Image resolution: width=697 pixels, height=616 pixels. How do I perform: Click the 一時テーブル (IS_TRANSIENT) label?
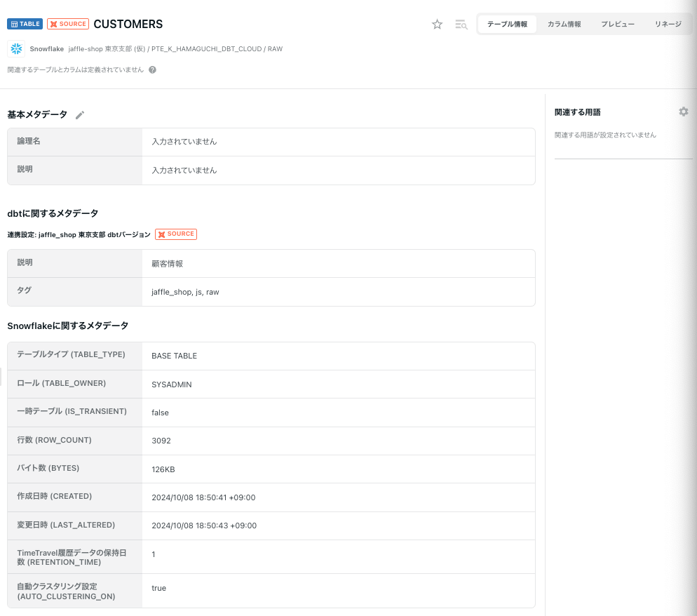point(72,411)
